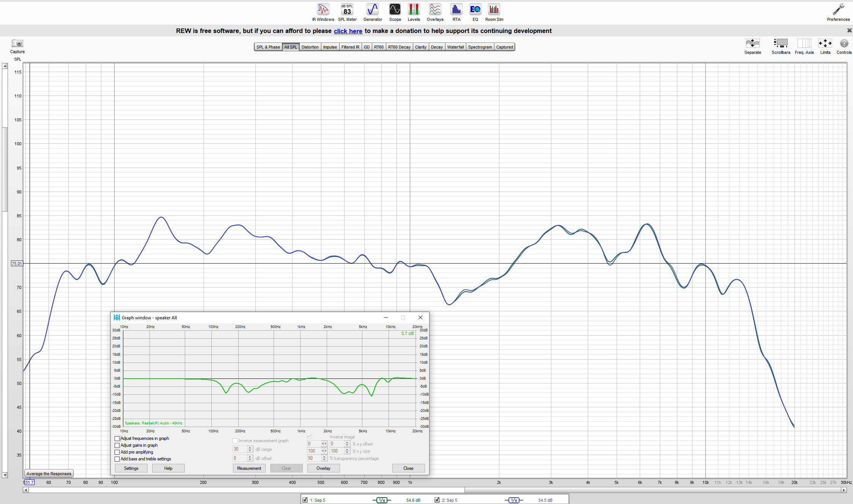Click the Overlay button
The width and height of the screenshot is (853, 504).
pyautogui.click(x=323, y=468)
